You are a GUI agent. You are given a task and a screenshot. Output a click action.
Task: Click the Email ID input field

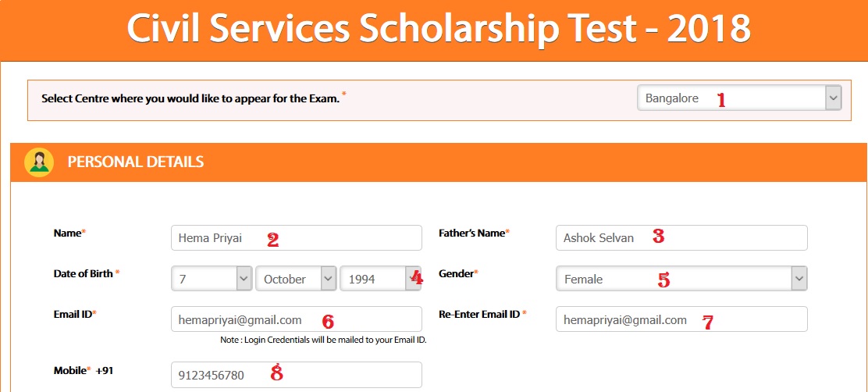296,319
